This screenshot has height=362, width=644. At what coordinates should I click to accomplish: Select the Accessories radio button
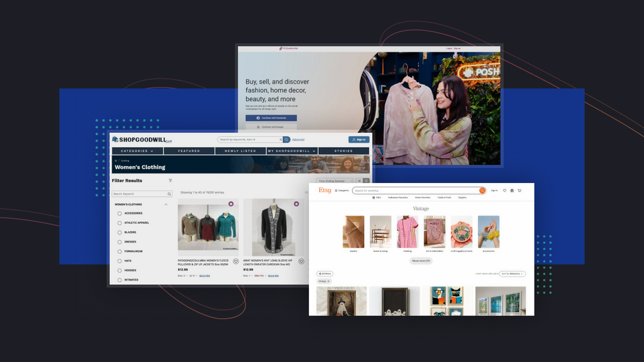coord(119,214)
